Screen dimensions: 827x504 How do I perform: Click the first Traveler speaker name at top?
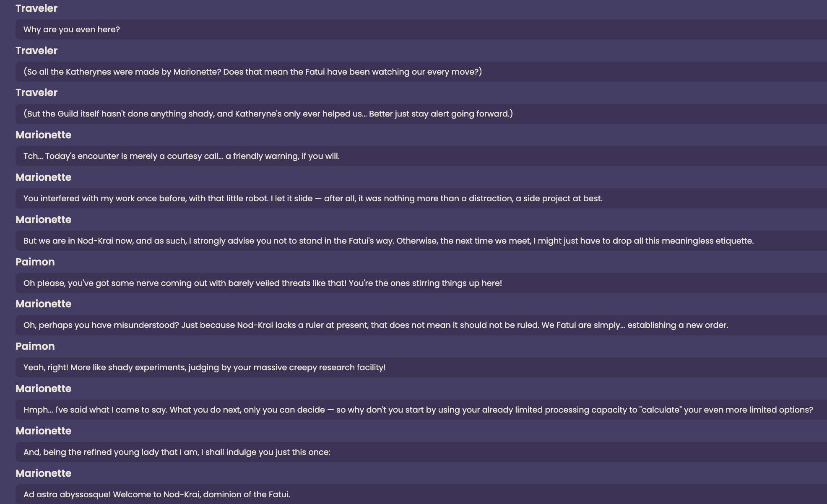tap(36, 8)
